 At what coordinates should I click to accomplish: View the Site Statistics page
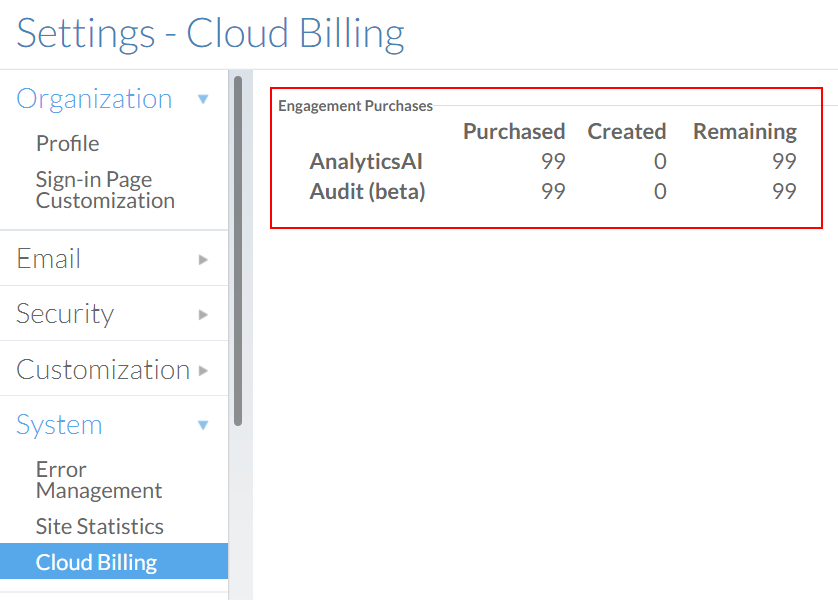(99, 526)
